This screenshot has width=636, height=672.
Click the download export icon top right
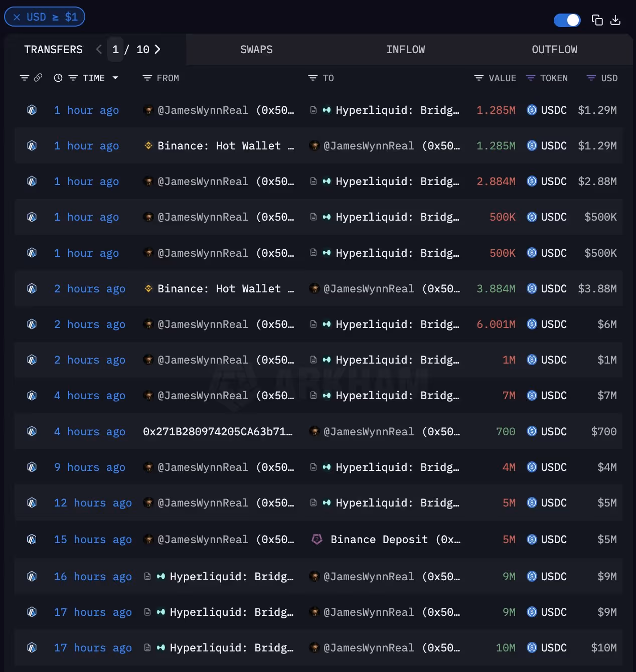pos(615,20)
